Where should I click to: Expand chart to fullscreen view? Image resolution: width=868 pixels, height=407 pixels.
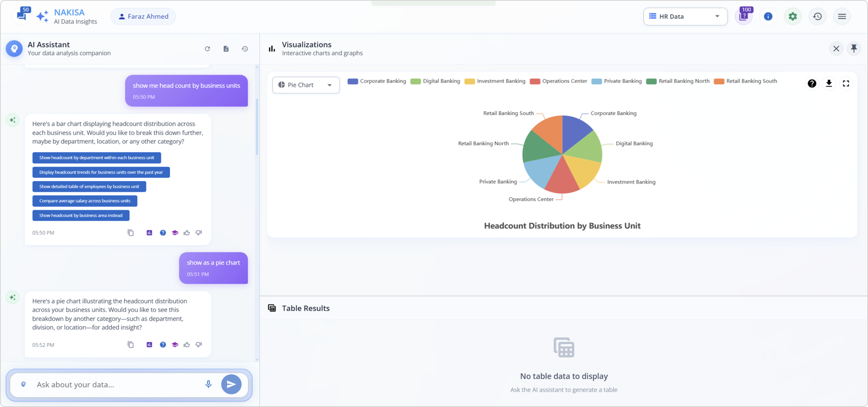coord(846,83)
